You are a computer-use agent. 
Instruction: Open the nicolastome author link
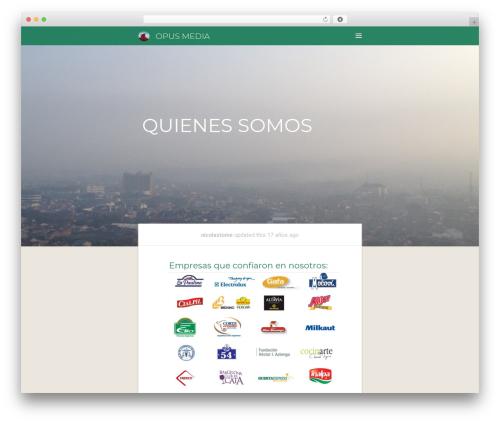(x=216, y=235)
